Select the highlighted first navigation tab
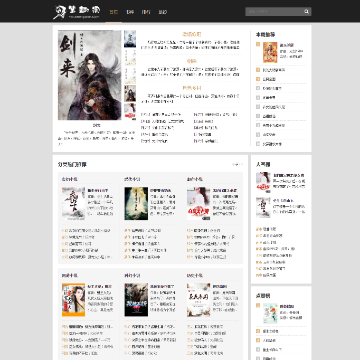Viewport: 360px width, 360px height. coord(114,12)
